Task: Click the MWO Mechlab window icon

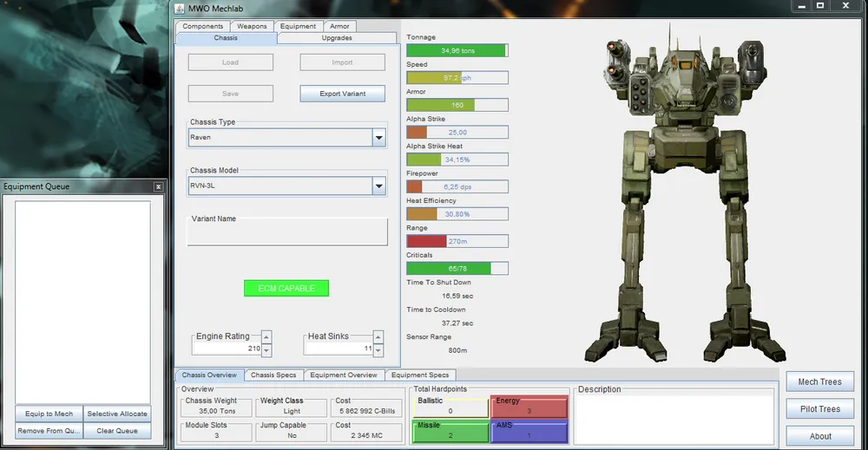Action: click(x=181, y=8)
